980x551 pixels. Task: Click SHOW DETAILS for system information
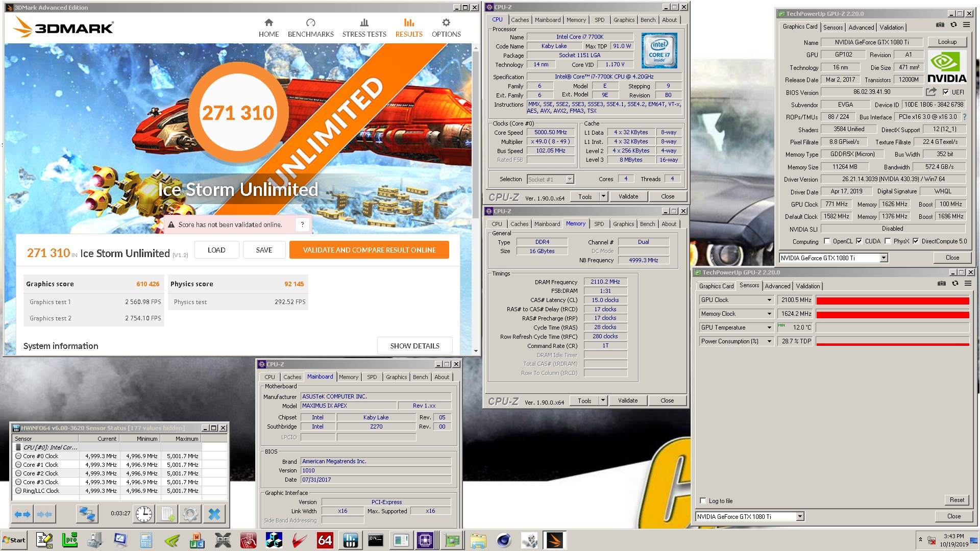tap(414, 346)
